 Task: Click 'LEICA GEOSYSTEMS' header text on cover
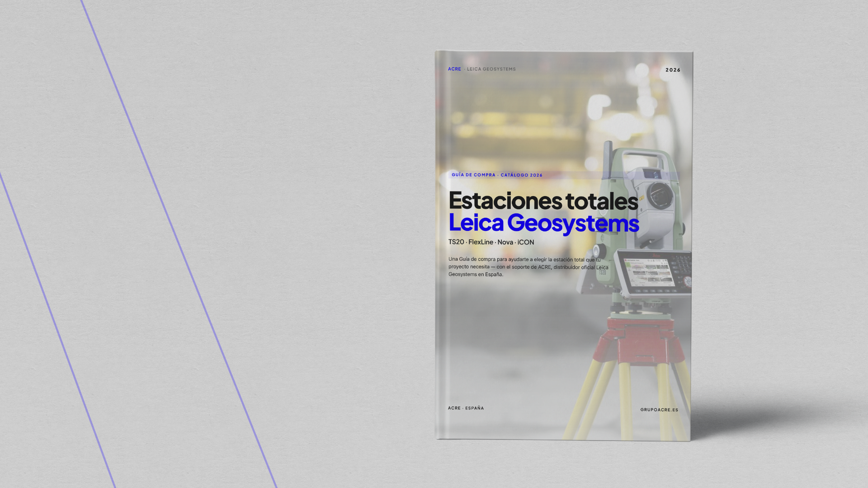(491, 69)
